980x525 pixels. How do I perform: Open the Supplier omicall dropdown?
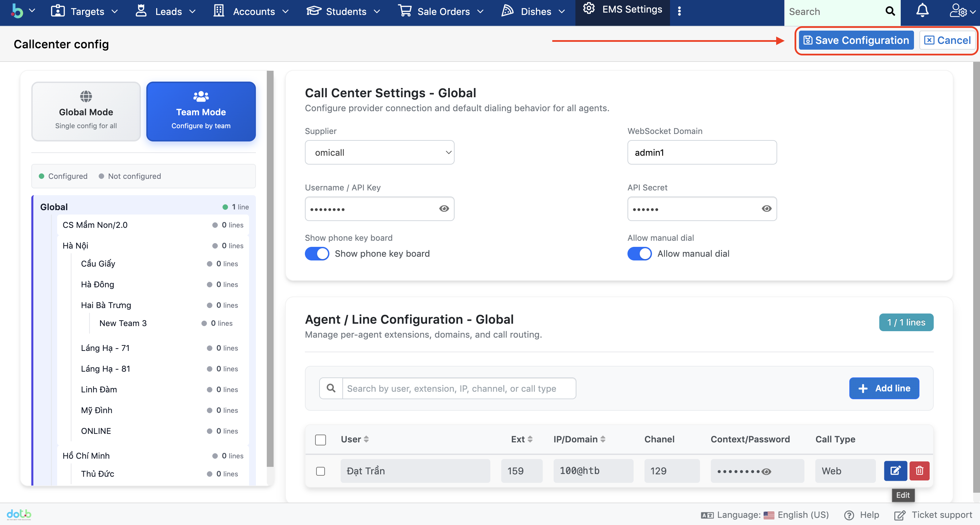coord(379,152)
